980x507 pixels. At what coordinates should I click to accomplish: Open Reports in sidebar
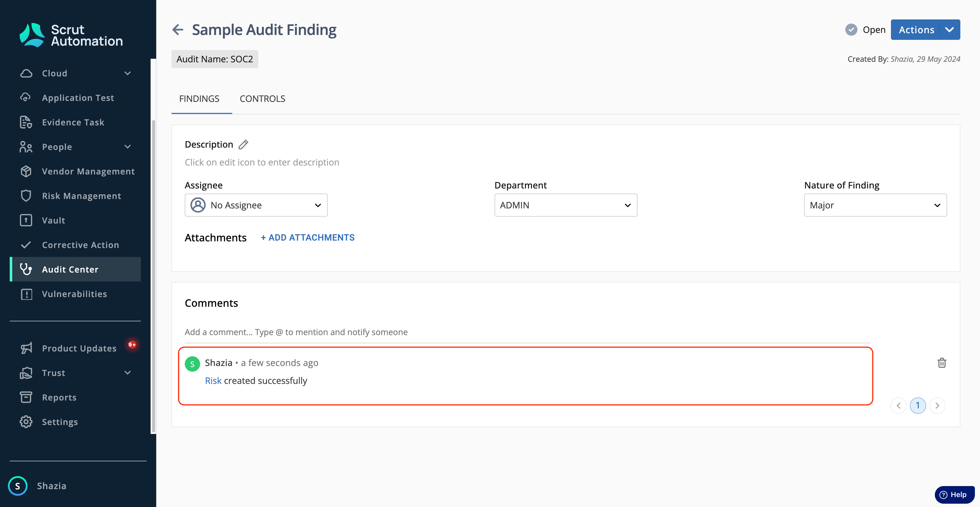tap(75, 397)
